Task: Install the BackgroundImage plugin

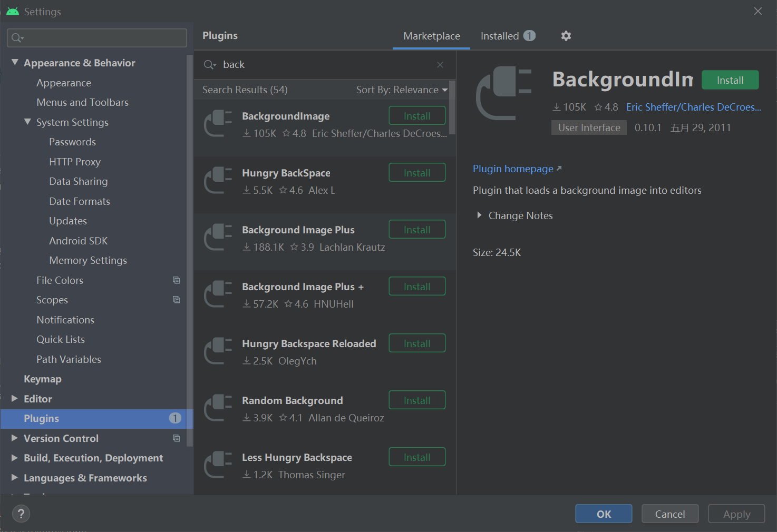Action: point(730,80)
